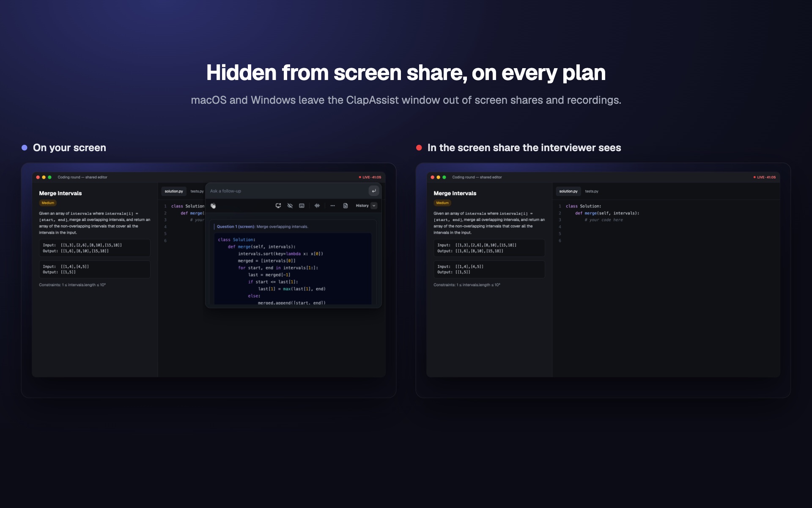Screen dimensions: 812x508
Task: Click the '# your code here' comment line
Action: click(x=604, y=220)
